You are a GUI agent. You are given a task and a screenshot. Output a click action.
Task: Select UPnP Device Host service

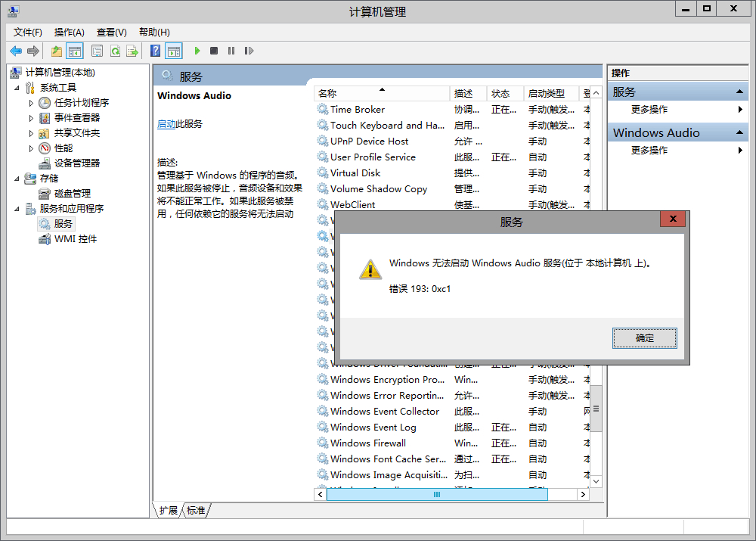[452, 141]
